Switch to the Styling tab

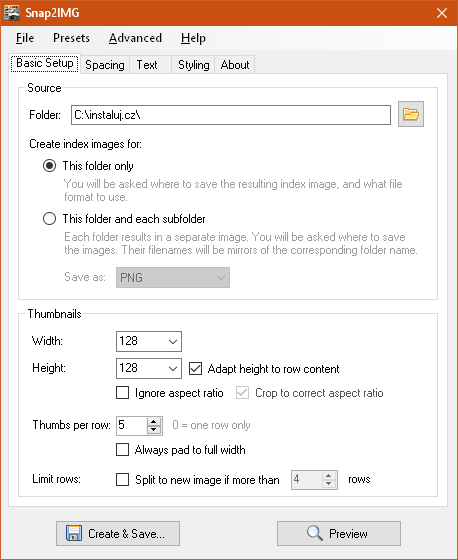194,65
